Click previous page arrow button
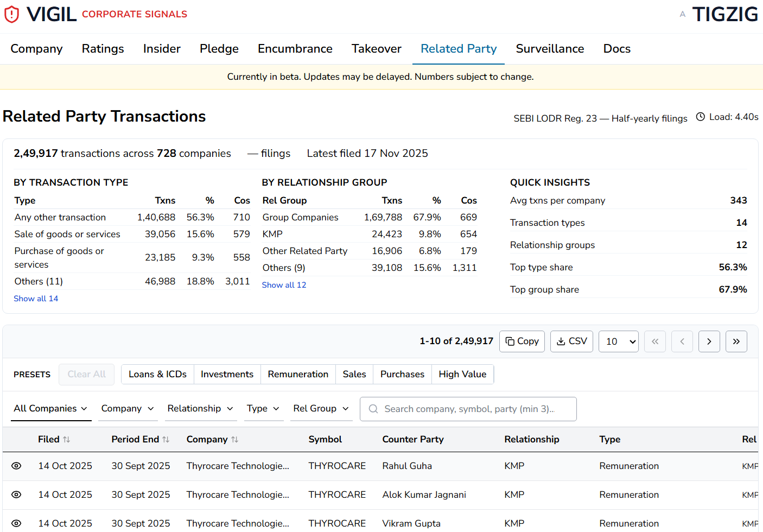 (x=682, y=341)
